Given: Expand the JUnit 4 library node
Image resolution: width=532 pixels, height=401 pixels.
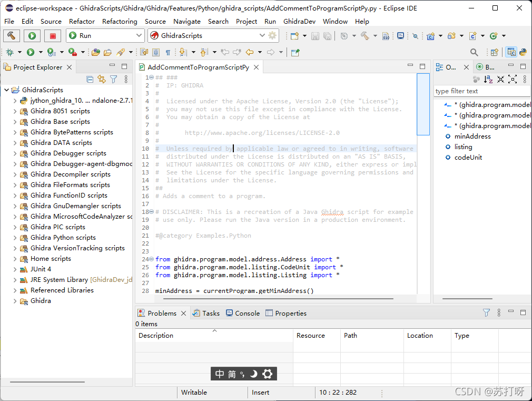Looking at the screenshot, I should pos(15,269).
